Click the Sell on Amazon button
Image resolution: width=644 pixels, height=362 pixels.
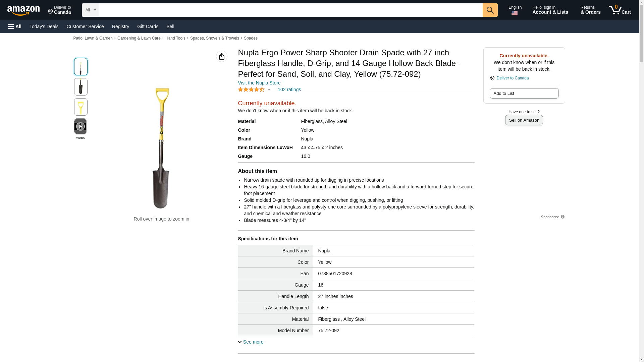tap(524, 120)
